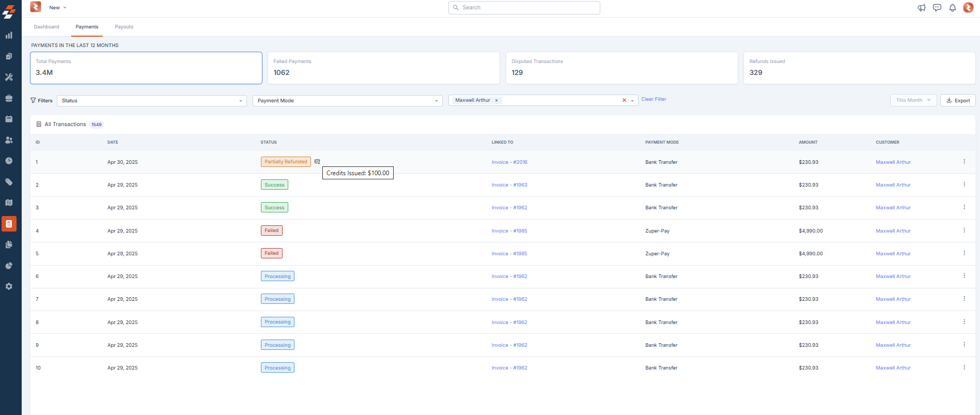The image size is (980, 415).
Task: Open the Payment Mode dropdown
Action: [x=347, y=101]
